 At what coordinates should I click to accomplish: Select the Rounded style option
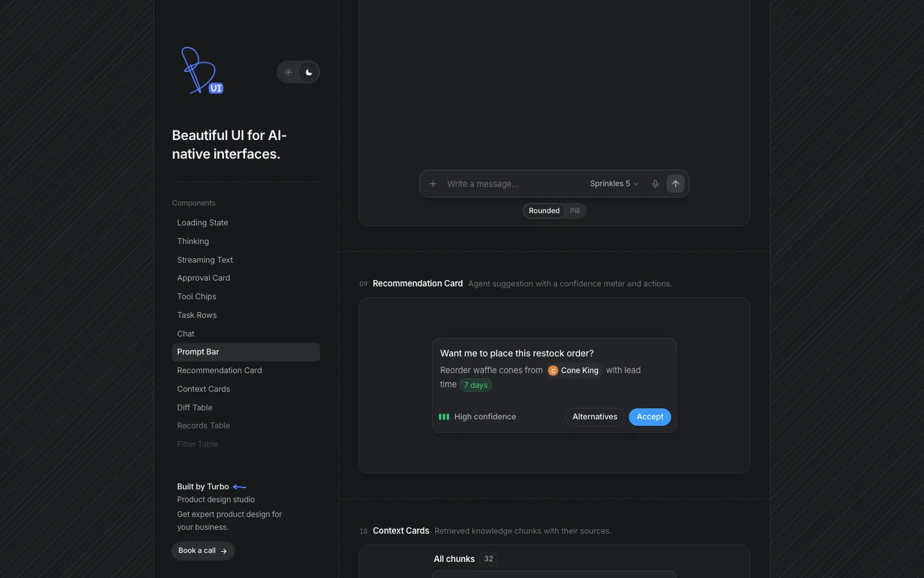[544, 211]
